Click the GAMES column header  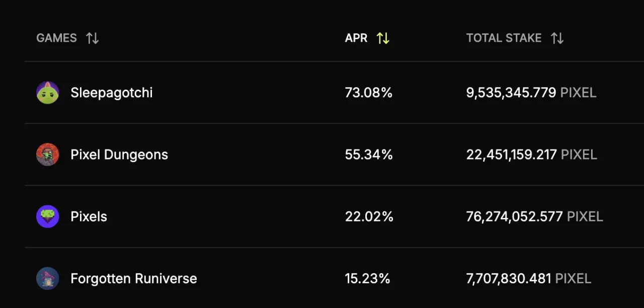click(56, 38)
